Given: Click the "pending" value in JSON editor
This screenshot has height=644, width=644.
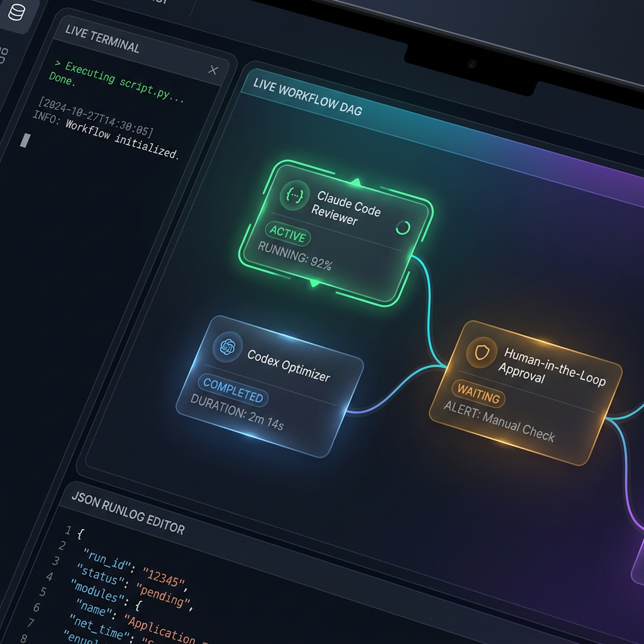Looking at the screenshot, I should [x=163, y=596].
